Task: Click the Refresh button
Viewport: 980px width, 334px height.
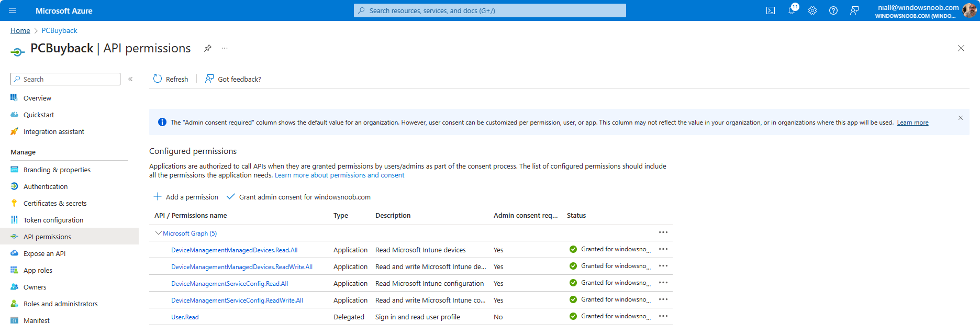Action: 171,79
